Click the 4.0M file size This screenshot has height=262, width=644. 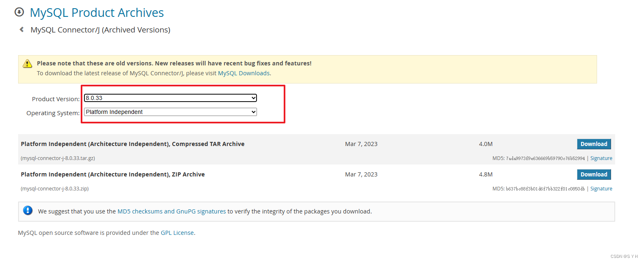pos(486,144)
